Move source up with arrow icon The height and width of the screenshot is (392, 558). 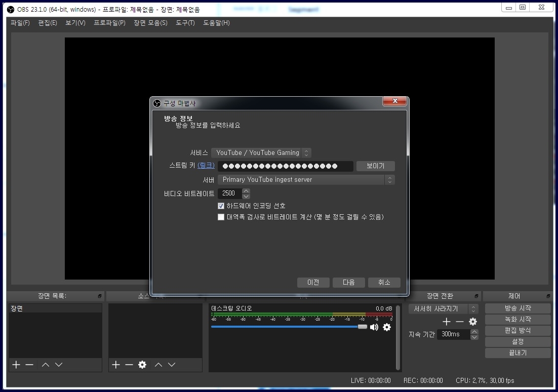pyautogui.click(x=158, y=365)
